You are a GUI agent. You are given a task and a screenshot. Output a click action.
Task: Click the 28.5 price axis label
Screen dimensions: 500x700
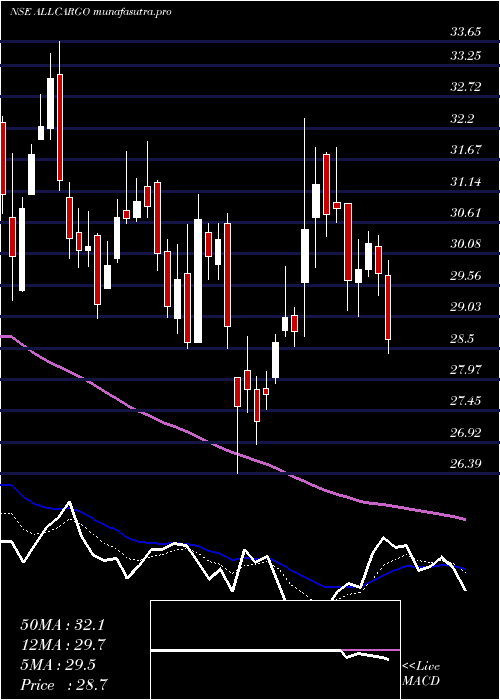pyautogui.click(x=462, y=339)
